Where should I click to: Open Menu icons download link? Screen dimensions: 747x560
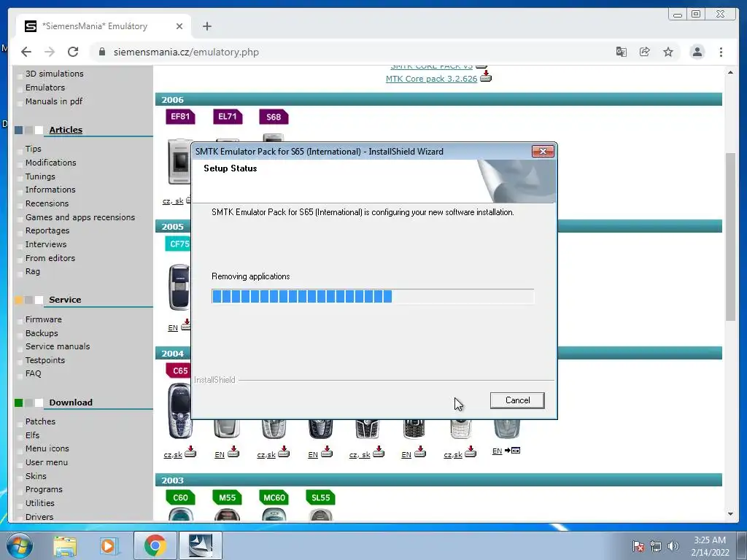coord(47,448)
